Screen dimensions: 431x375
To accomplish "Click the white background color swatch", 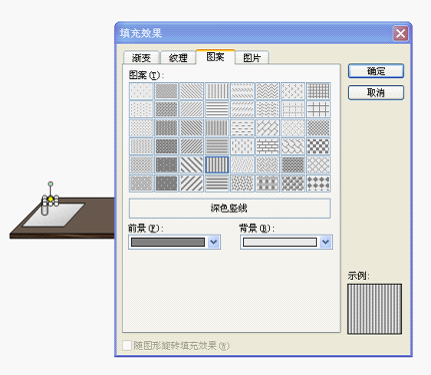I will pyautogui.click(x=280, y=242).
